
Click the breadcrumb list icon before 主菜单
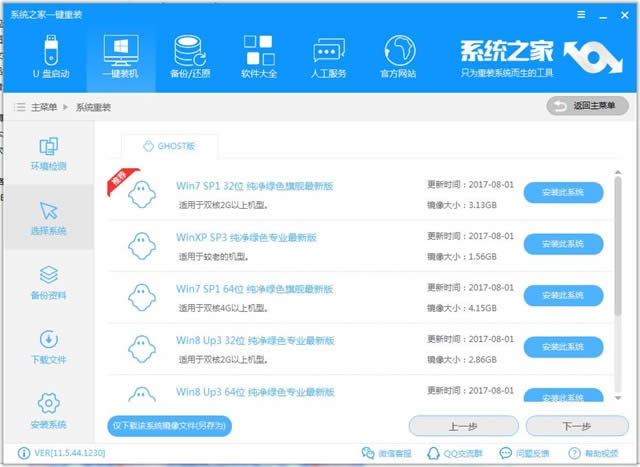[x=19, y=107]
